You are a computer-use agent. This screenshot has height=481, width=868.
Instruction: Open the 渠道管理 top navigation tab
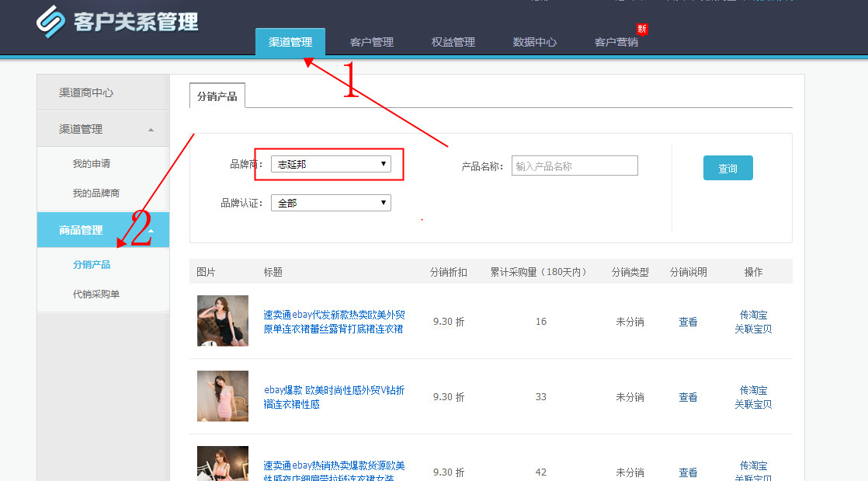[x=290, y=42]
